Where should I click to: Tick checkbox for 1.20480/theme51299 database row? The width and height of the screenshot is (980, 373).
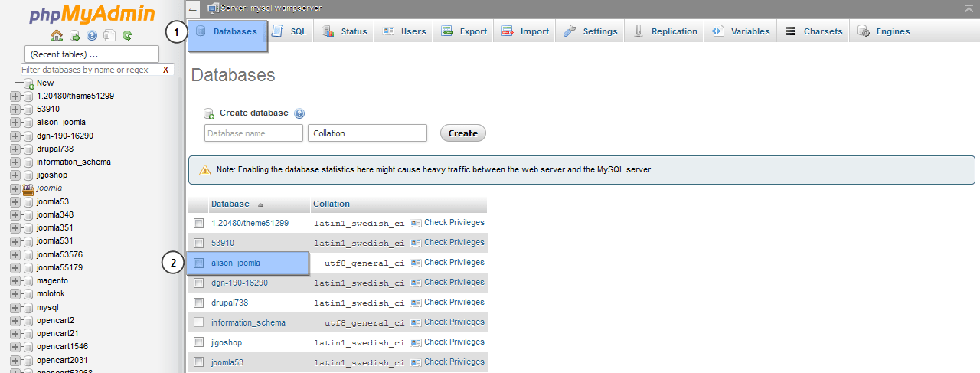(x=198, y=223)
